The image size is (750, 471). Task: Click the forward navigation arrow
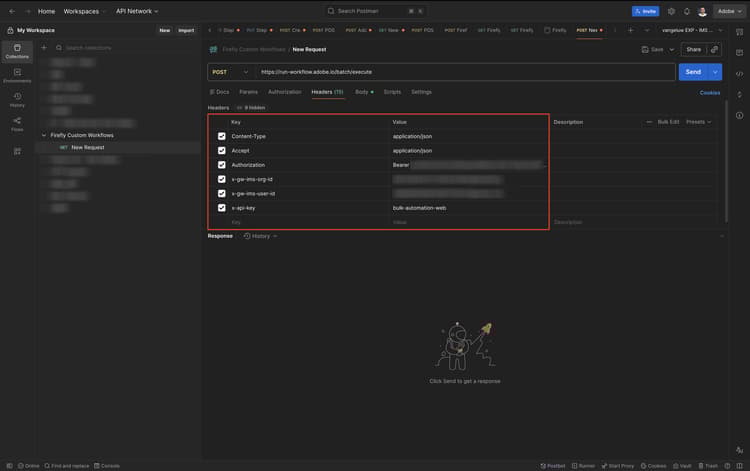(28, 11)
